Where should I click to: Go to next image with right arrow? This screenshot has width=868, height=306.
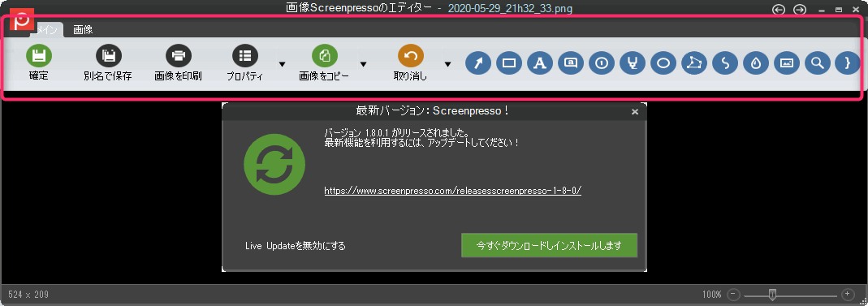click(799, 10)
